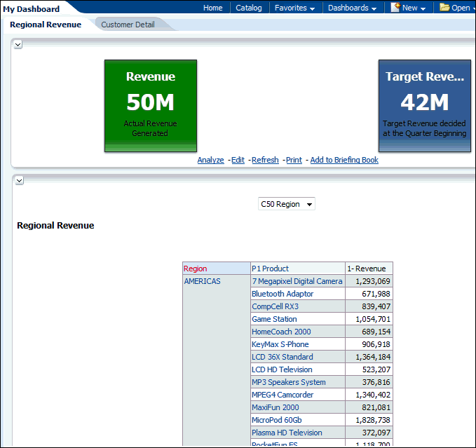Open the Bluetooth Adaptor product link
This screenshot has width=476, height=448.
click(283, 294)
